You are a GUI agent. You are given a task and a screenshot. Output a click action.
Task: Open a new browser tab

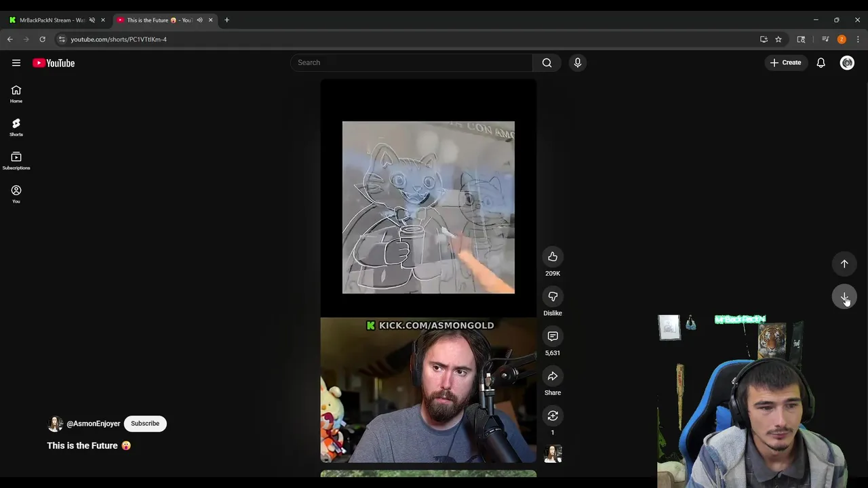click(226, 20)
